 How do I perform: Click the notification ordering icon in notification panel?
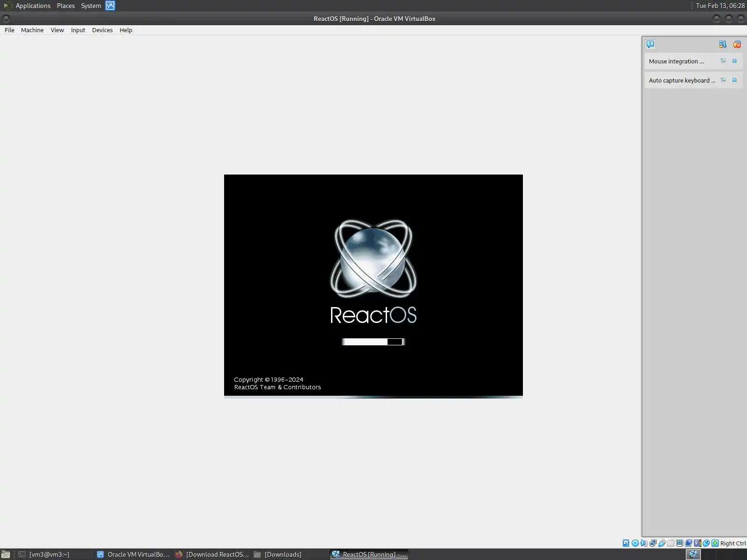pos(723,44)
